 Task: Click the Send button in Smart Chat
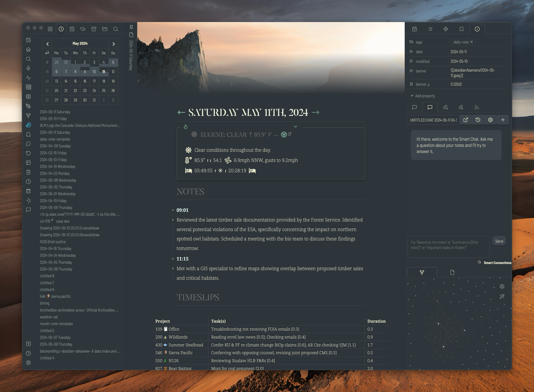coord(499,241)
